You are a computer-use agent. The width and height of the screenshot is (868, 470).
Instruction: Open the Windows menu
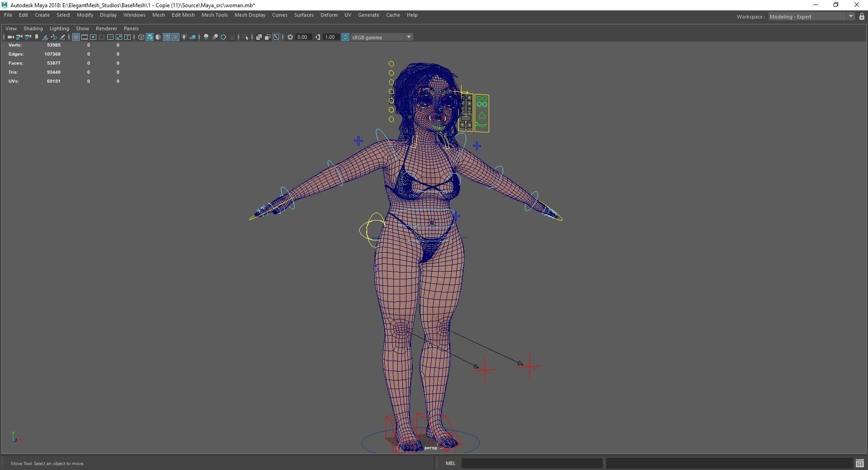134,15
